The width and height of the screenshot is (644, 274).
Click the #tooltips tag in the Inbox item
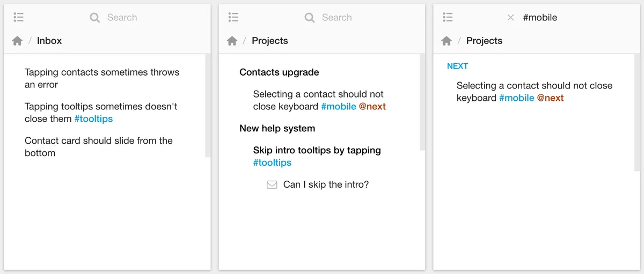coord(93,119)
